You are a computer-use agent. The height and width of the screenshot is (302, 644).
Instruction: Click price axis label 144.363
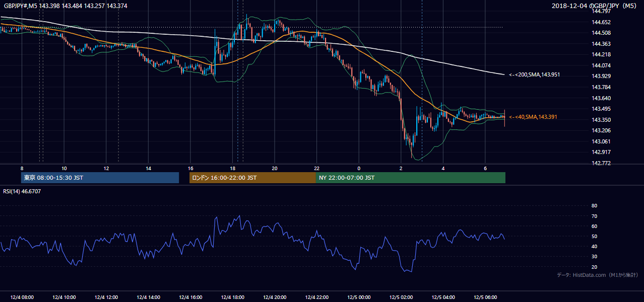click(601, 44)
